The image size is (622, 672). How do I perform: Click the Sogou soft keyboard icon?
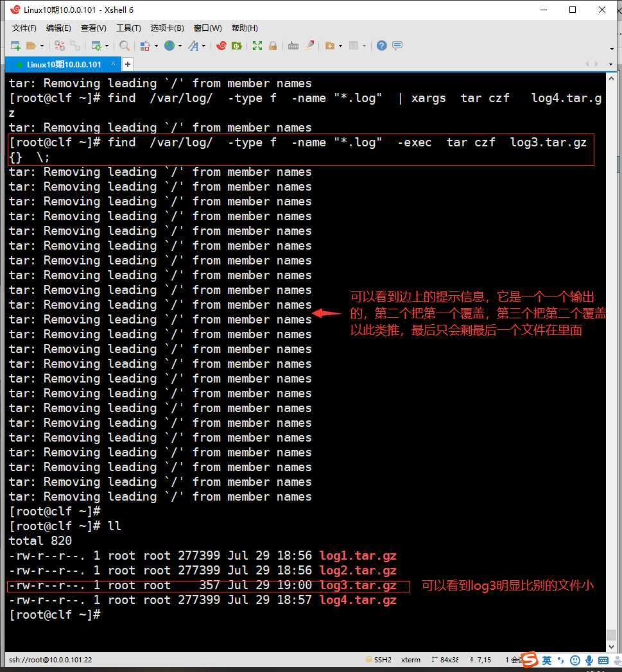pyautogui.click(x=603, y=660)
